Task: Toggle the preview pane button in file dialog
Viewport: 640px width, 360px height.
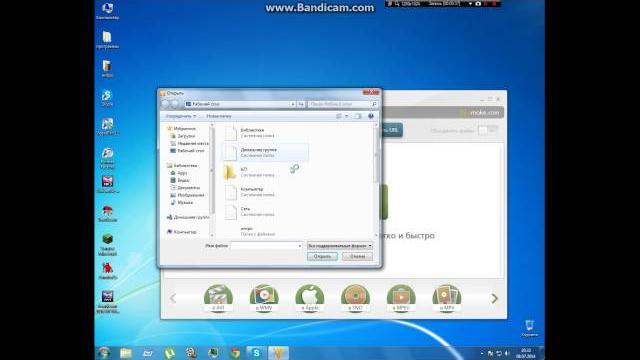Action: pyautogui.click(x=358, y=116)
